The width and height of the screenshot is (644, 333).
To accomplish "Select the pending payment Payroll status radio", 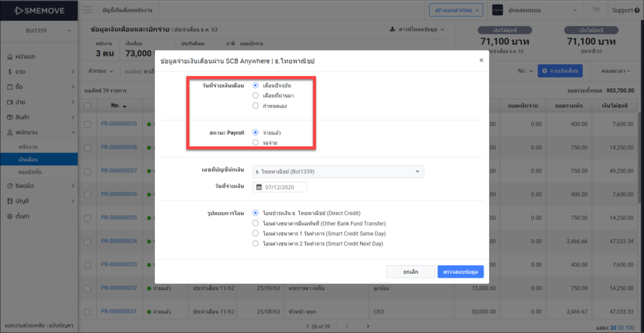I will coord(255,143).
